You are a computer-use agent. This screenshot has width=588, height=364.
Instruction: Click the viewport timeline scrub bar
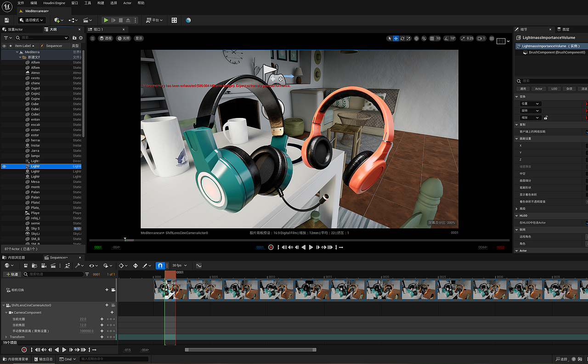point(299,240)
